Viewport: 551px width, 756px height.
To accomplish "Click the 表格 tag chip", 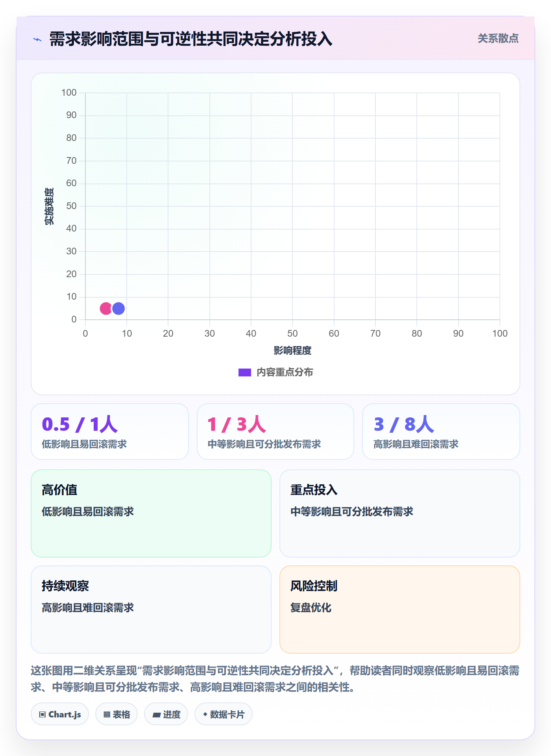I will coord(116,714).
